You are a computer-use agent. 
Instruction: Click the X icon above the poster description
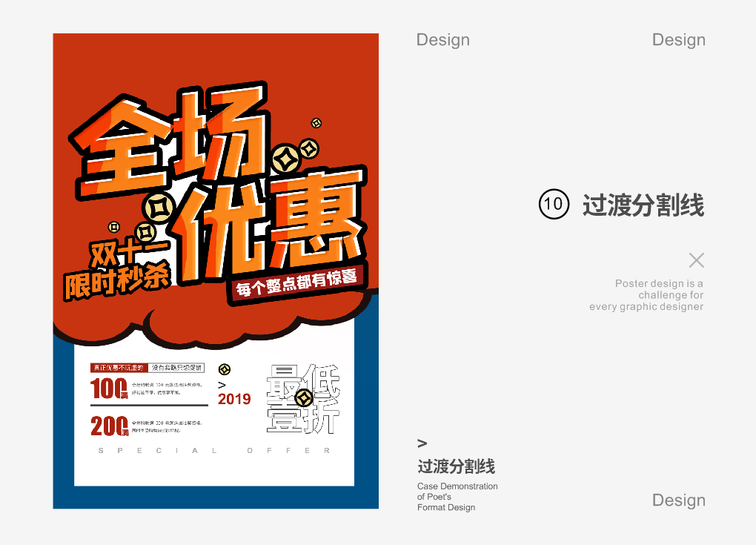(696, 260)
